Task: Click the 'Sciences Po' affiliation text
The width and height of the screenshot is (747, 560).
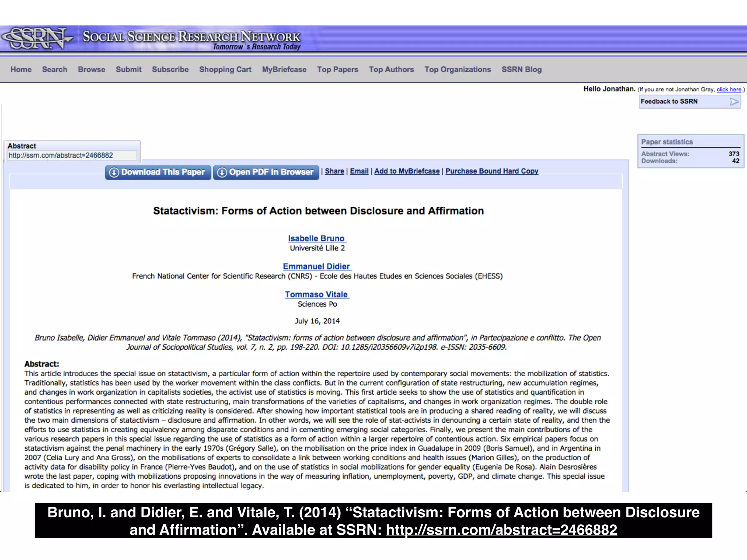Action: pyautogui.click(x=317, y=304)
